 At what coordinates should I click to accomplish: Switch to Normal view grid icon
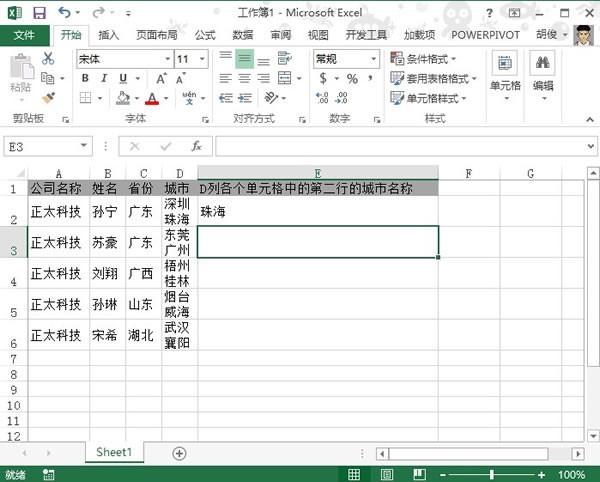(354, 474)
